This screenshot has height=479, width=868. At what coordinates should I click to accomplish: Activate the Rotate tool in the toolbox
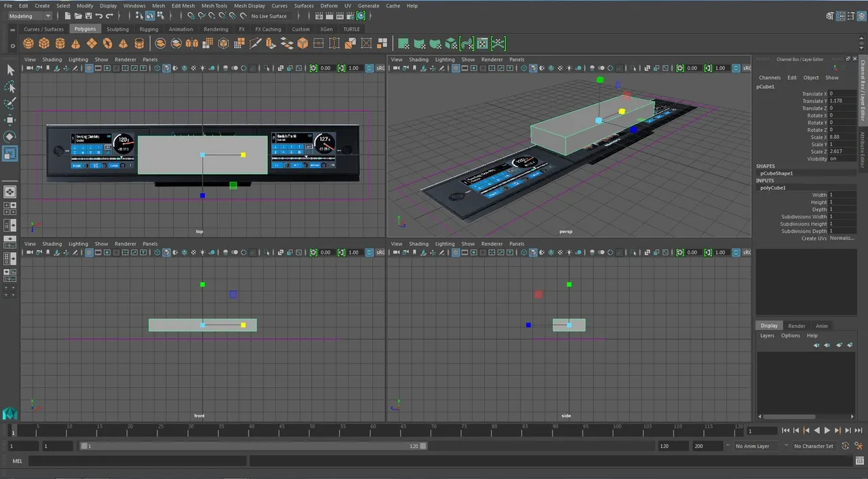pos(10,137)
